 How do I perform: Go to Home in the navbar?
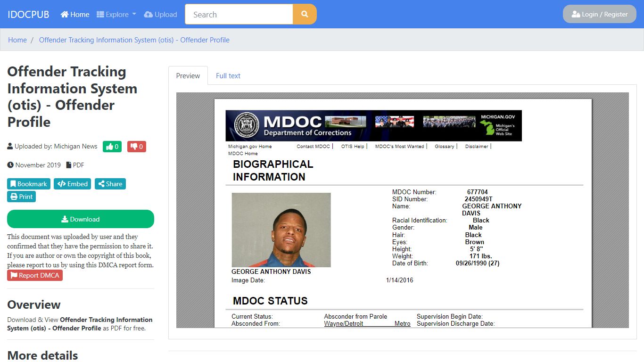75,15
